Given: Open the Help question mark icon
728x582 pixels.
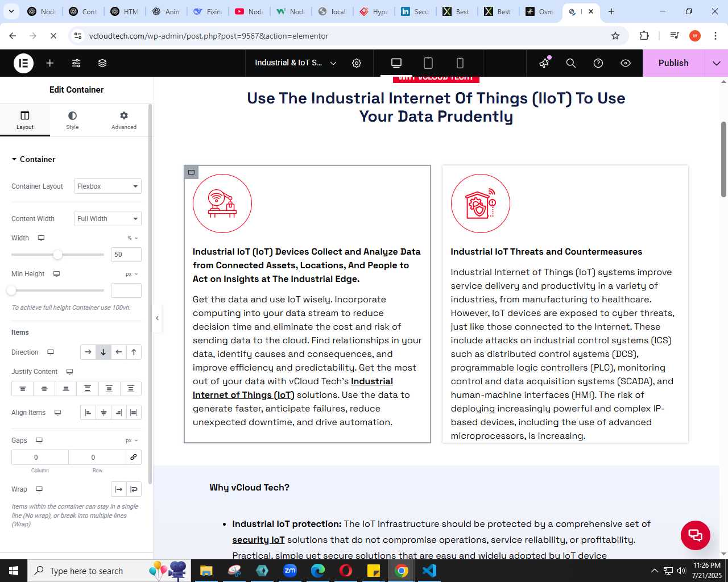Looking at the screenshot, I should tap(598, 63).
